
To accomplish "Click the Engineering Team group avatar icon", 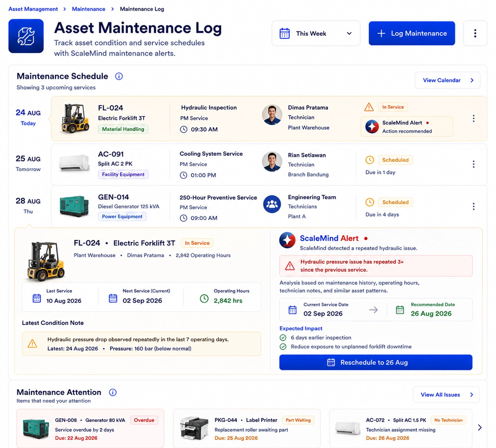I will 272,204.
